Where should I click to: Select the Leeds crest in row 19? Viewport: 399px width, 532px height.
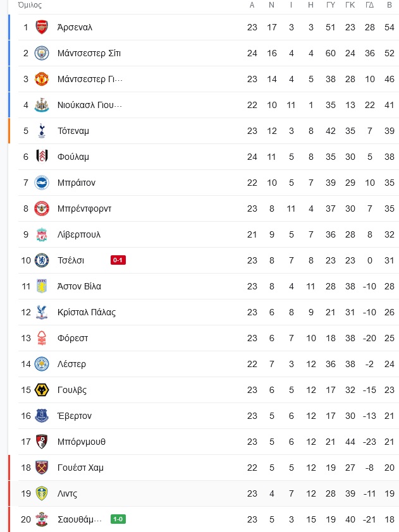[42, 493]
